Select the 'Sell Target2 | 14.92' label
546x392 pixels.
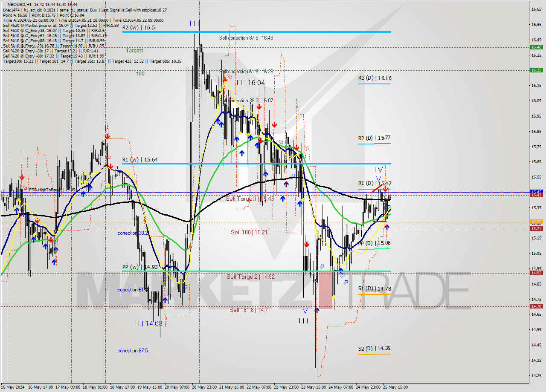tap(250, 277)
